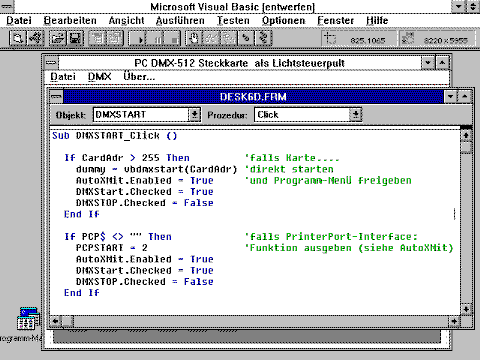Click the split bar above the vertical scrollbar

pos(466,127)
